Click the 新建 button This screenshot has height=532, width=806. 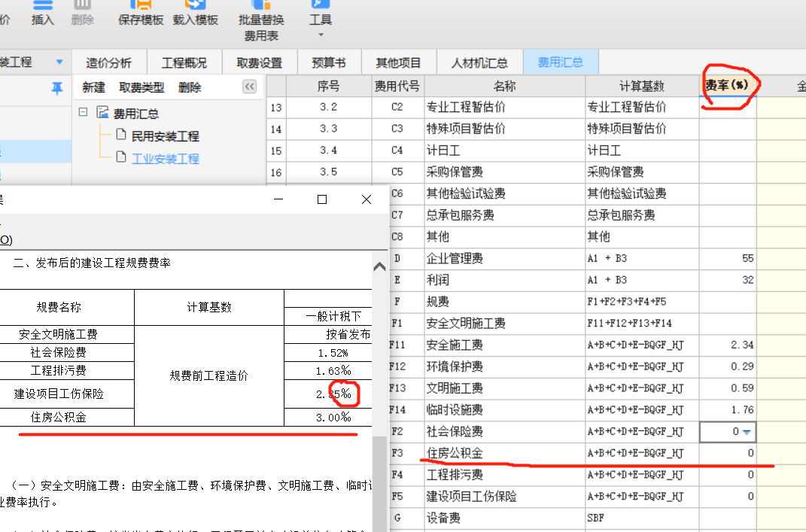93,88
